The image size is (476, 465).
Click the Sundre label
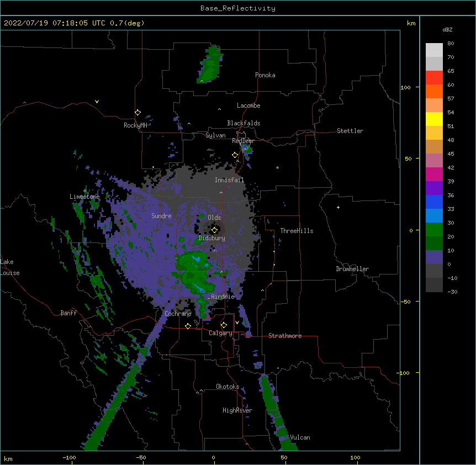pos(161,216)
